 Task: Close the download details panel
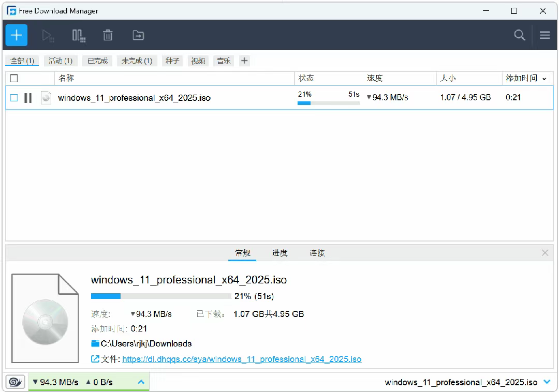[545, 253]
